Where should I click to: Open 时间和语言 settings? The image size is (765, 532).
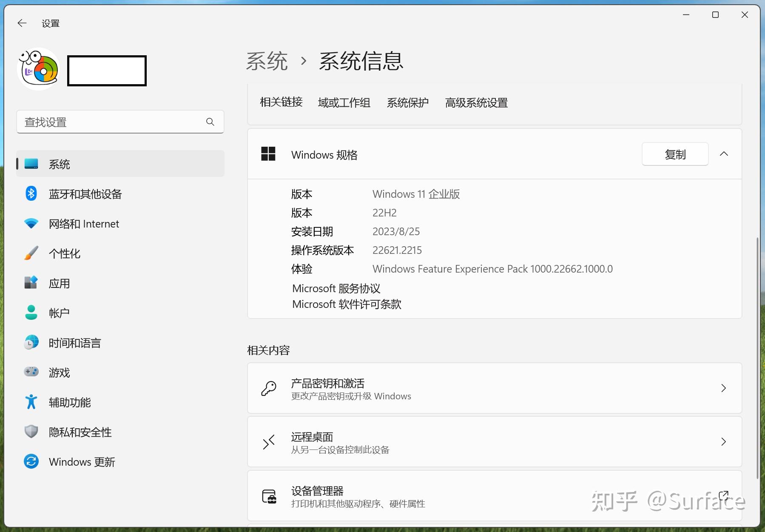[x=74, y=343]
